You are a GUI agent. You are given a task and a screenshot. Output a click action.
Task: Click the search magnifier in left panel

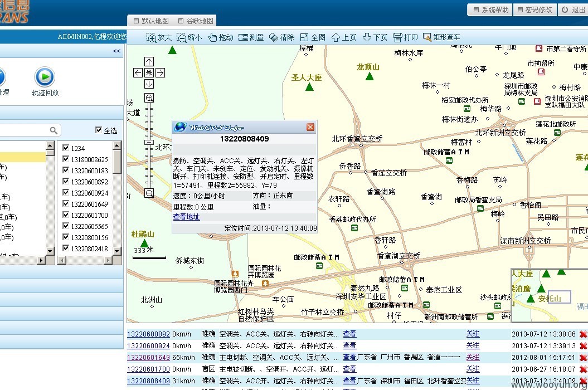coord(54,130)
